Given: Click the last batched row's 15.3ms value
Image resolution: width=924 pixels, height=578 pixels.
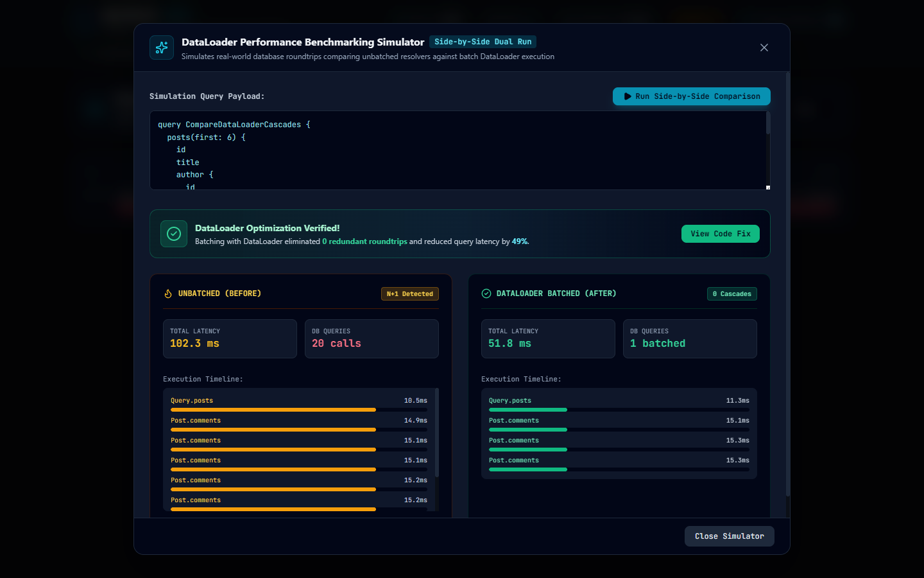Looking at the screenshot, I should click(x=738, y=460).
